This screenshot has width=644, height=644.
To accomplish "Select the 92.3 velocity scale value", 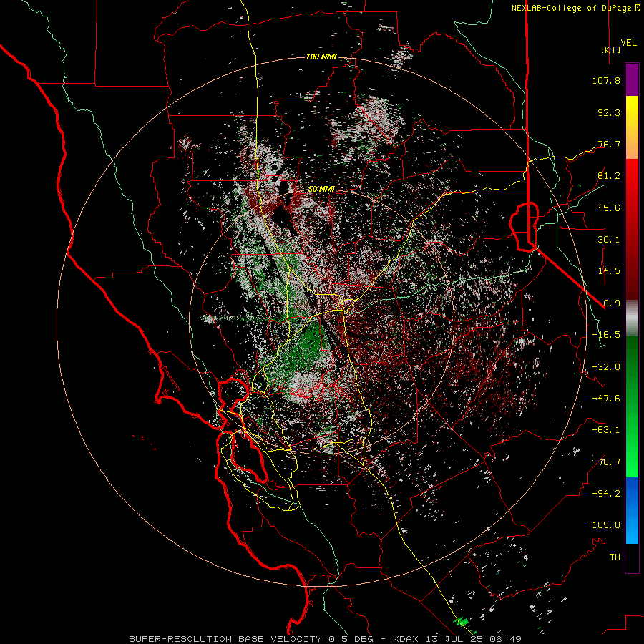I will click(x=609, y=112).
